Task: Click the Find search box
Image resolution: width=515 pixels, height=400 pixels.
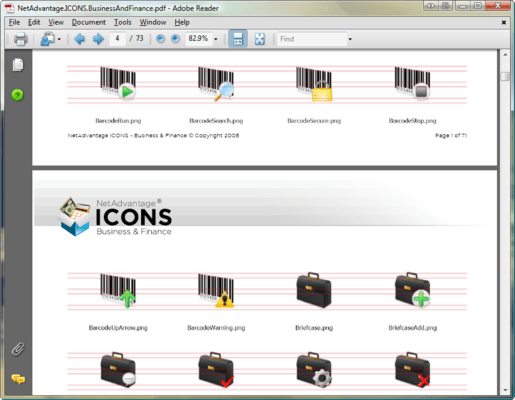Action: coord(312,39)
